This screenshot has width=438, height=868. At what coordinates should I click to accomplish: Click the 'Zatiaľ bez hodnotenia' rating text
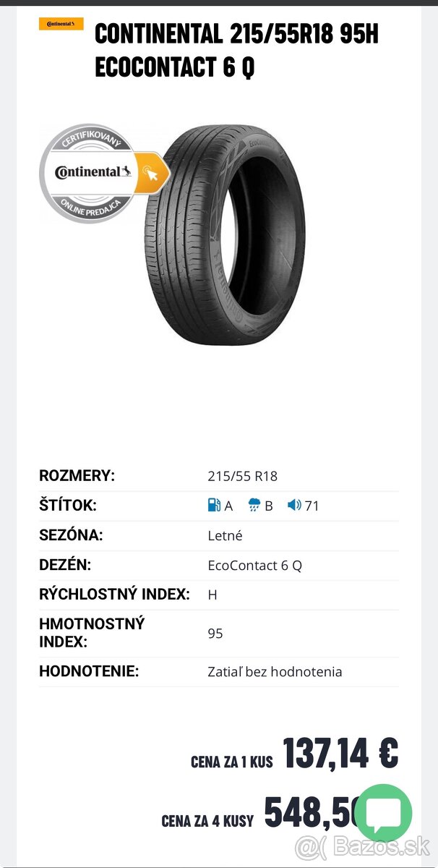[x=273, y=671]
